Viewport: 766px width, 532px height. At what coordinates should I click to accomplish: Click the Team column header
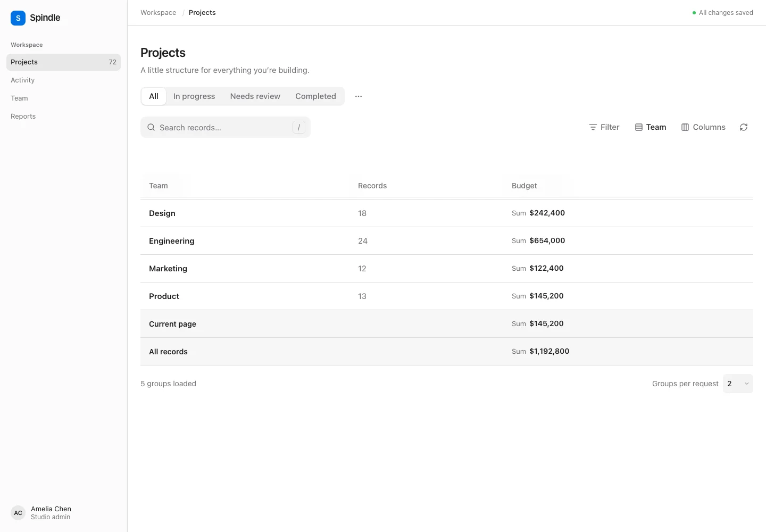[x=159, y=186]
